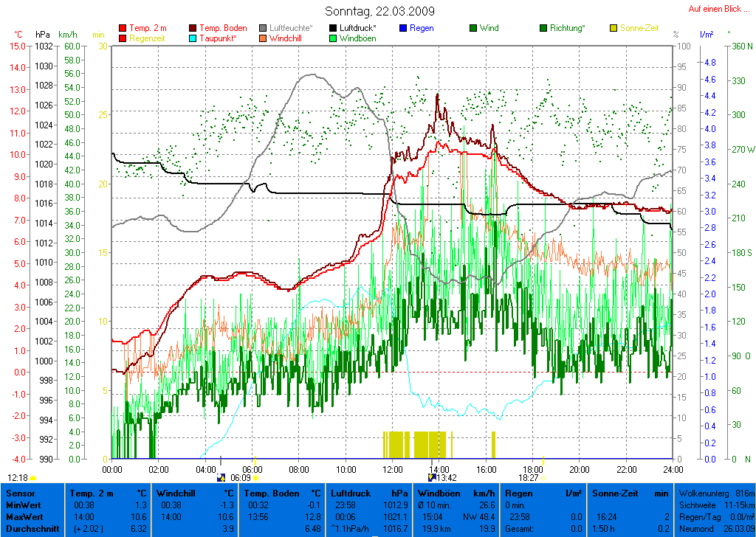Image resolution: width=756 pixels, height=537 pixels.
Task: Click the Regenzeit legend label
Action: point(148,38)
